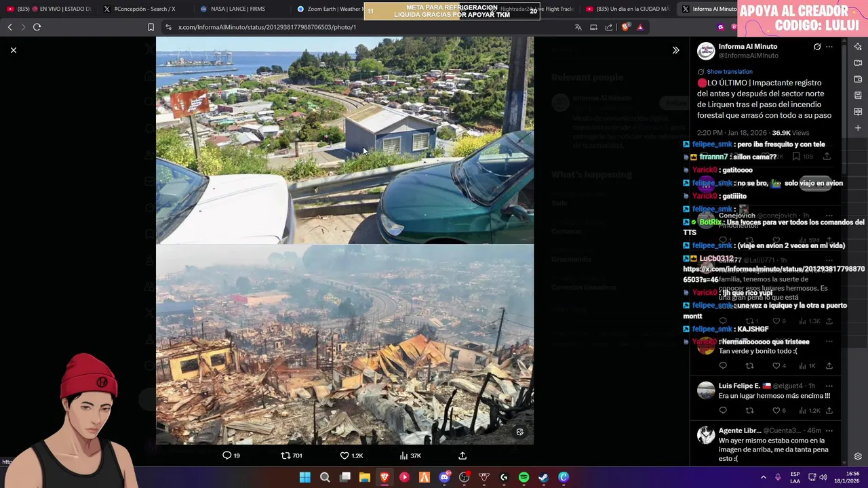This screenshot has width=868, height=488.
Task: Repost Luis Felipe E. reply
Action: tap(749, 411)
